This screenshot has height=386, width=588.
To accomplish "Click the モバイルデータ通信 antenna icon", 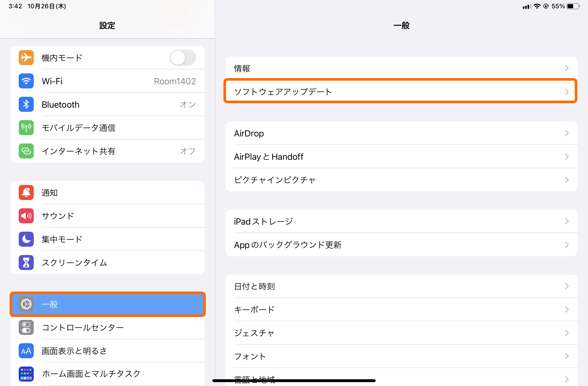I will (x=26, y=128).
